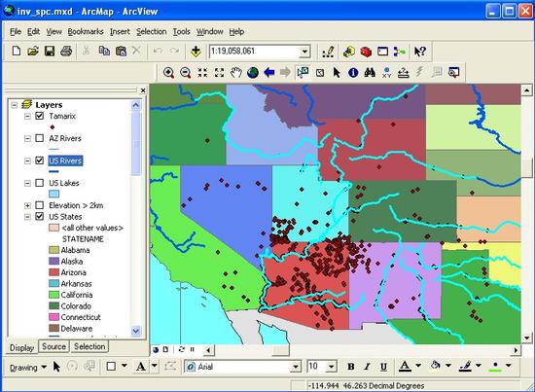Open the Drawing menu button

tap(28, 368)
